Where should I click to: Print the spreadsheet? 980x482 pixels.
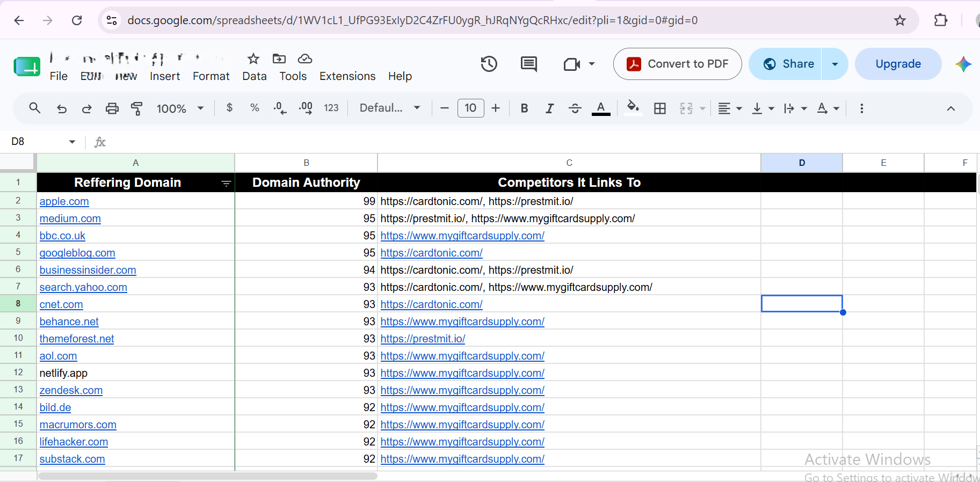tap(112, 108)
